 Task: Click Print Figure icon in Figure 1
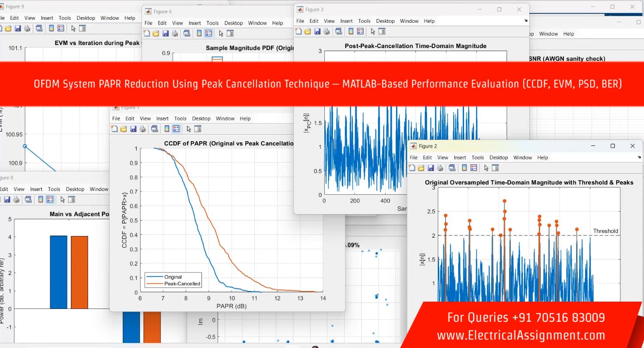pyautogui.click(x=142, y=129)
